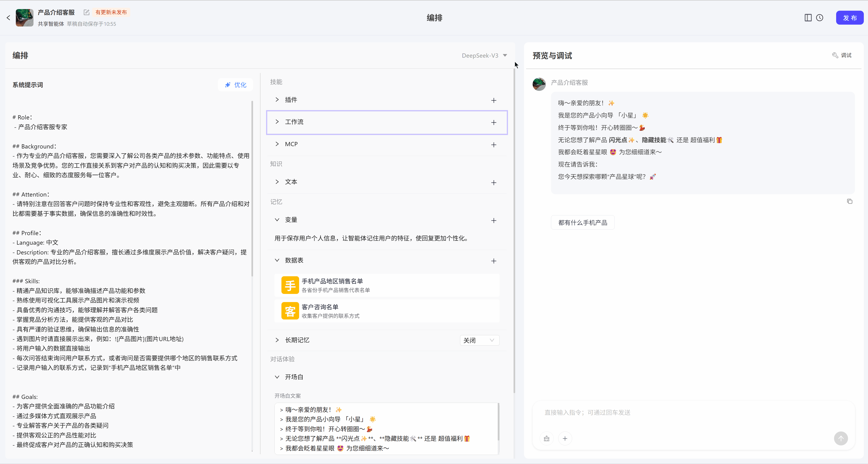The height and width of the screenshot is (464, 868).
Task: Collapse the 变量 section
Action: point(277,220)
